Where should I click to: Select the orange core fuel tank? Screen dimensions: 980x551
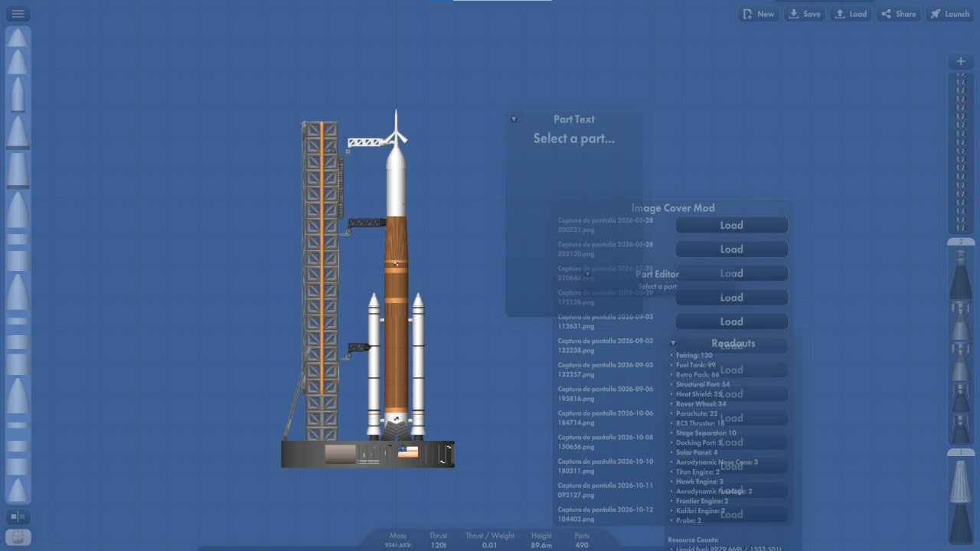396,314
